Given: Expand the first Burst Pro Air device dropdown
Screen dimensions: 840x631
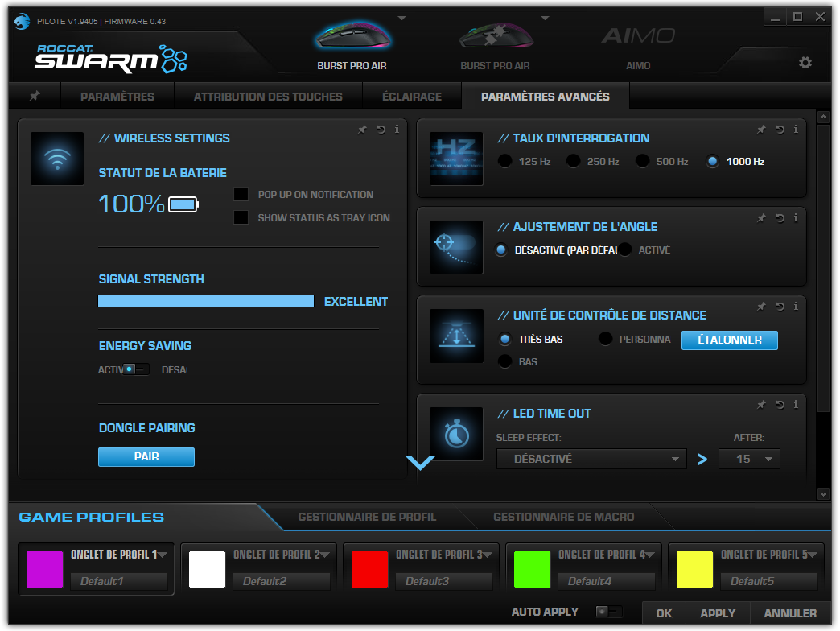Looking at the screenshot, I should pyautogui.click(x=401, y=19).
